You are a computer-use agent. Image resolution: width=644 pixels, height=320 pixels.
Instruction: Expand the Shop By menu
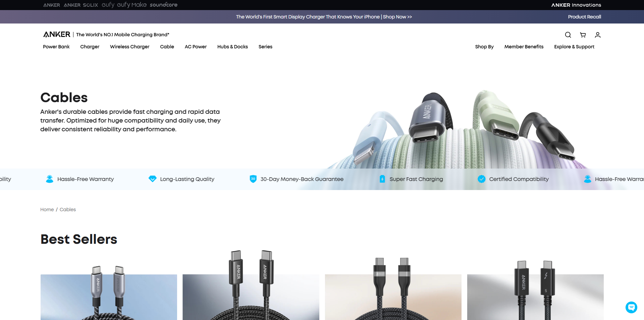(484, 47)
